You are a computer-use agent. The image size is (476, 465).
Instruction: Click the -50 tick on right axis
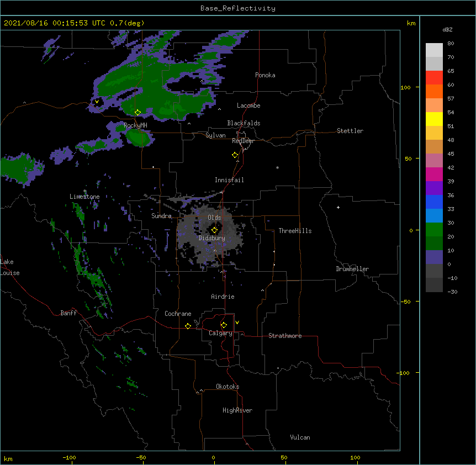click(x=405, y=302)
